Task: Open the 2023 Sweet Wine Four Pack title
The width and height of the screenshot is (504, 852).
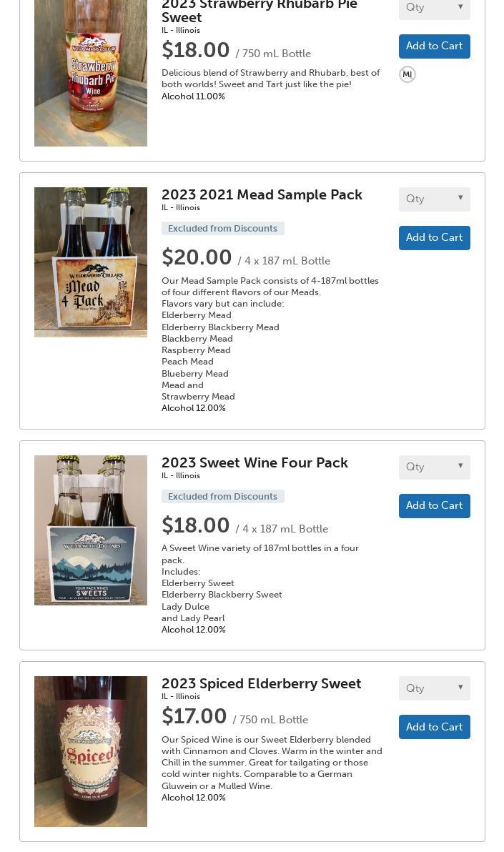Action: click(x=255, y=462)
